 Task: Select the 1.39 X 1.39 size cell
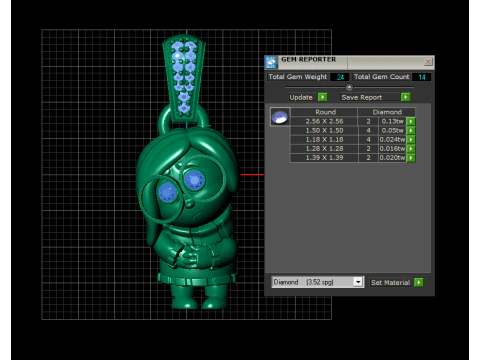[x=324, y=157]
